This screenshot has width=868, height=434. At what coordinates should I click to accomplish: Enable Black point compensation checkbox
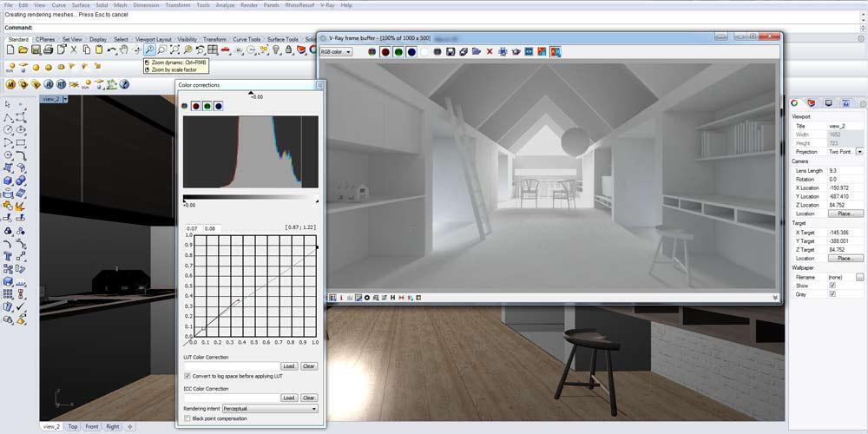click(x=187, y=418)
